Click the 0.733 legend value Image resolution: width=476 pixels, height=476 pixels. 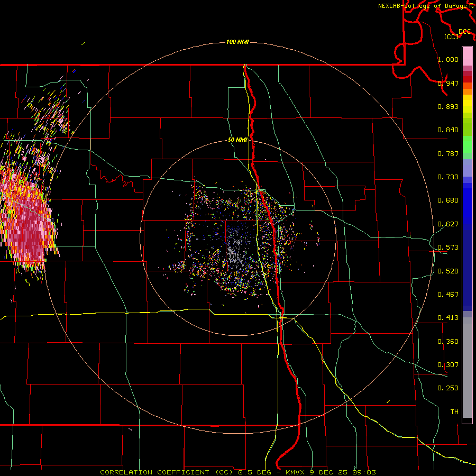pos(448,177)
